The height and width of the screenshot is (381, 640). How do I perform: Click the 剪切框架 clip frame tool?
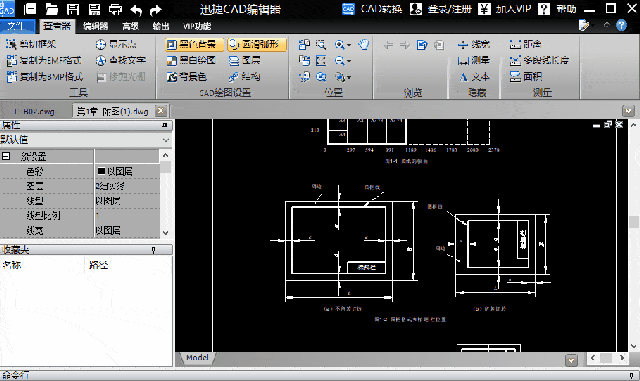click(x=31, y=44)
